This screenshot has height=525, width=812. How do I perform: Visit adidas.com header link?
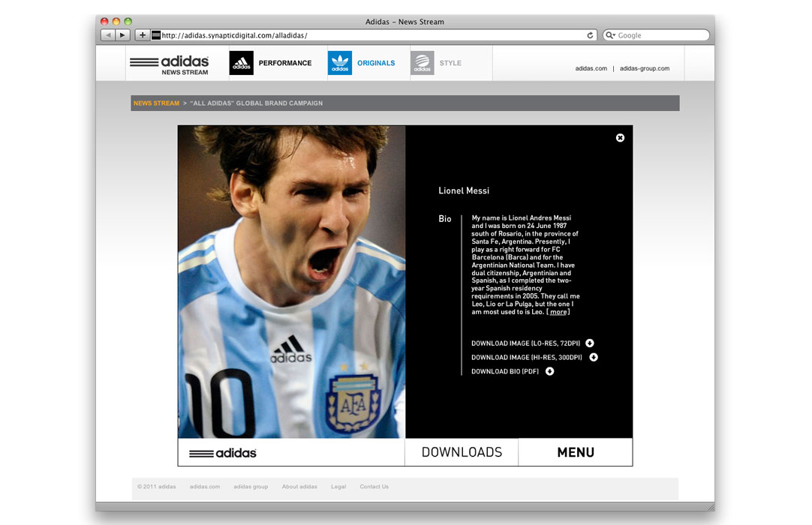591,68
